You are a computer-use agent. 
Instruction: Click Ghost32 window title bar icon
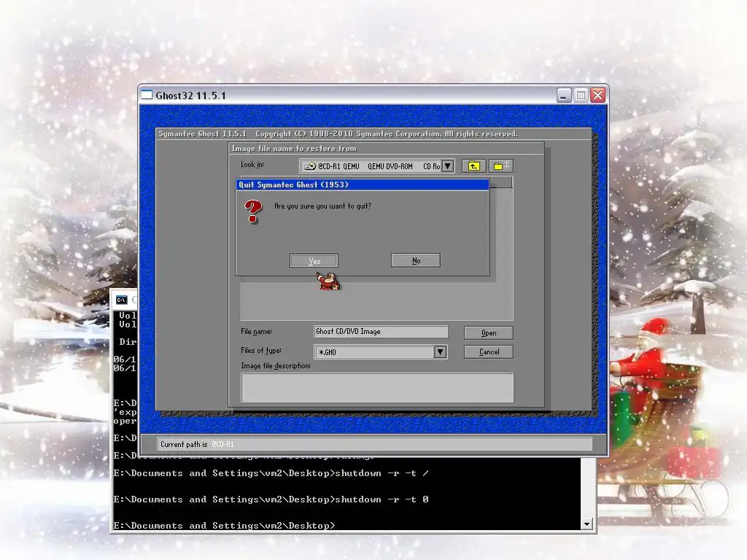[147, 95]
